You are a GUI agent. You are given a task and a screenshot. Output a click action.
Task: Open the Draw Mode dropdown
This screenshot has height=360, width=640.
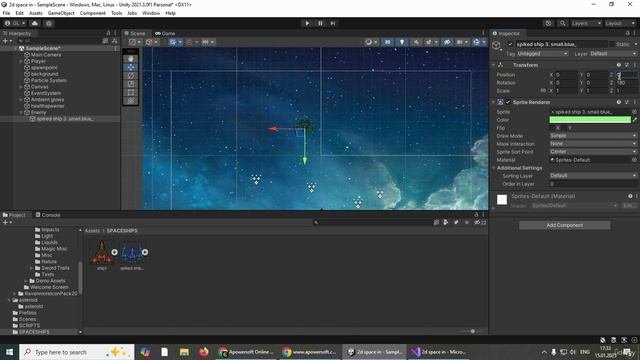point(593,136)
